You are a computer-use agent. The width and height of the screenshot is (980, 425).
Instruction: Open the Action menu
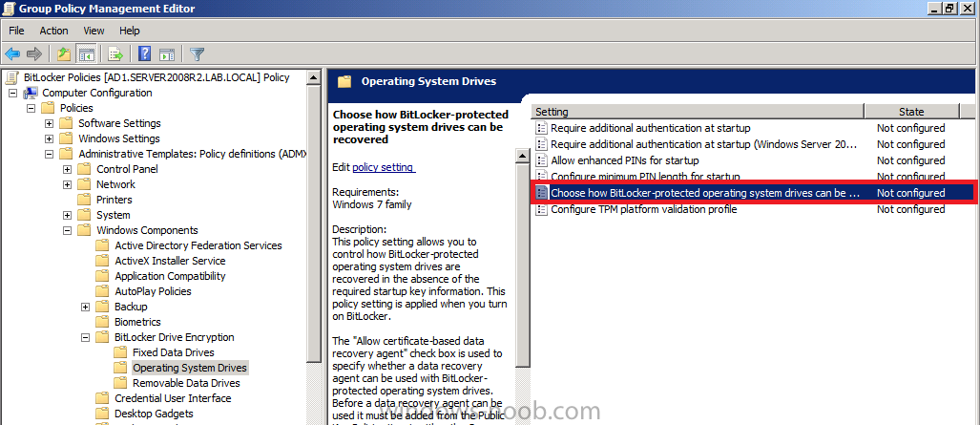click(53, 31)
